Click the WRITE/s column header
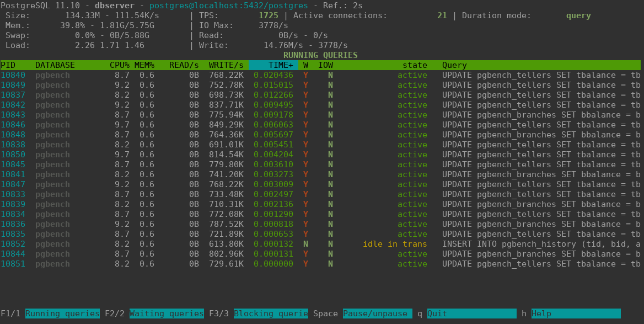The height and width of the screenshot is (324, 644). [226, 65]
